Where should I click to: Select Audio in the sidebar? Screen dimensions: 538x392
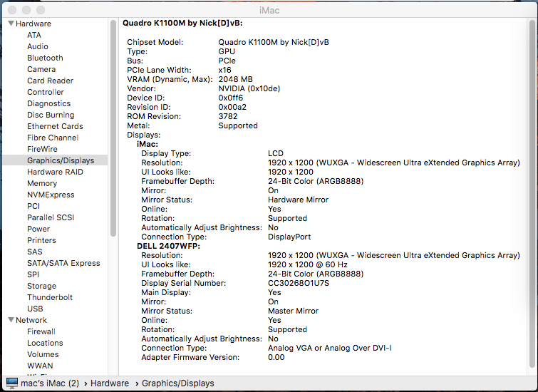click(38, 46)
